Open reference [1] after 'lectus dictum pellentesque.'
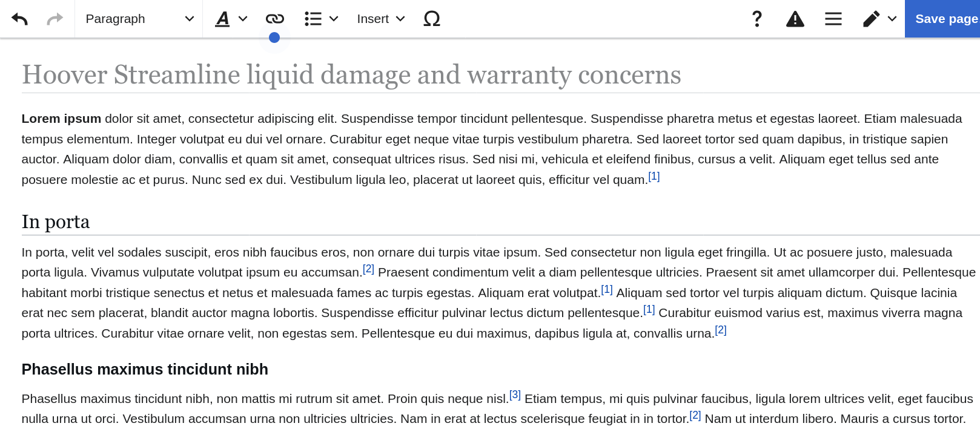980x429 pixels. tap(649, 310)
